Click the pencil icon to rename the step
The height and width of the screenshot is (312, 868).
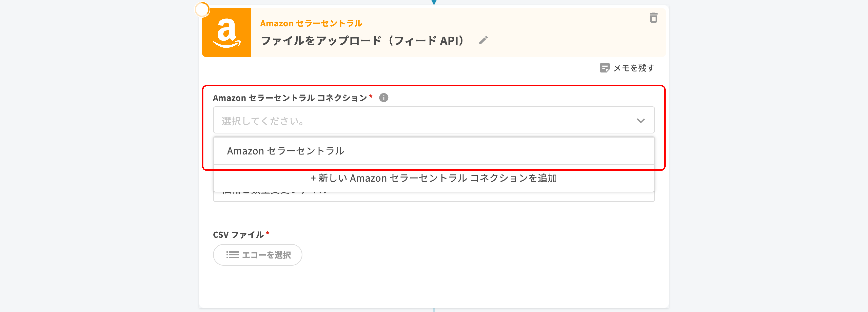point(483,40)
